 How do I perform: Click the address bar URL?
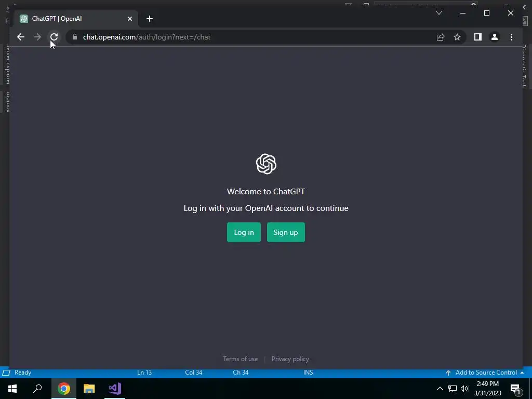click(147, 37)
